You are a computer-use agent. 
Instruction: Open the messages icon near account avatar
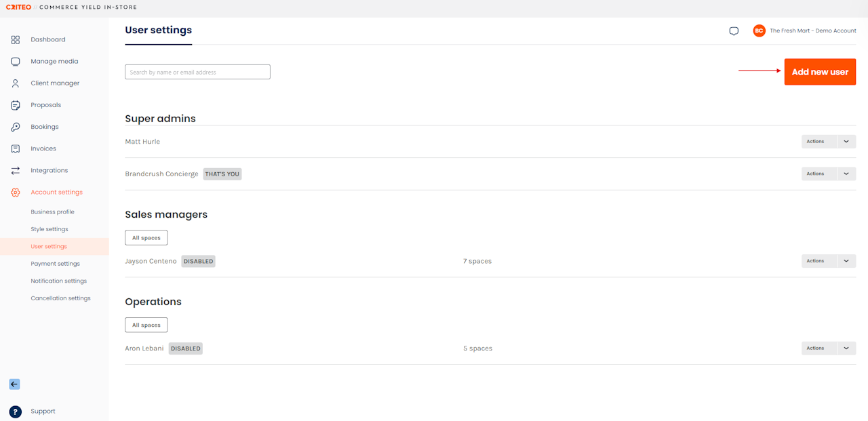[x=734, y=31]
